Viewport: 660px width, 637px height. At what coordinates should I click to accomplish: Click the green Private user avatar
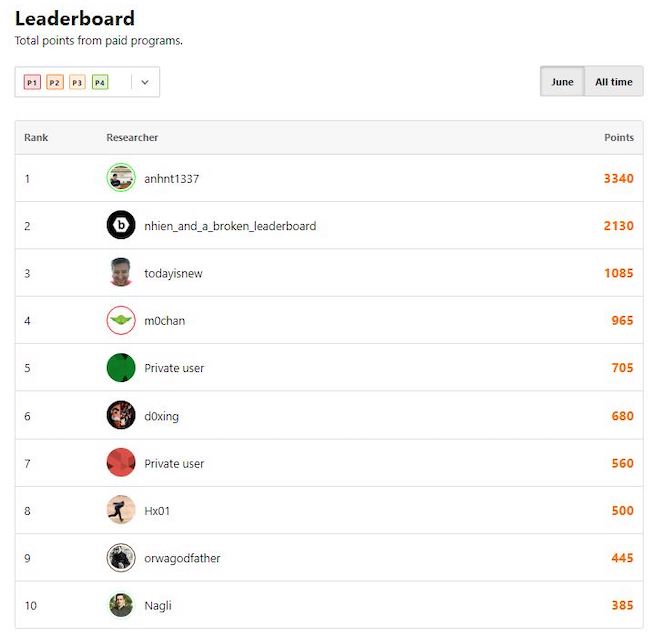pos(120,368)
